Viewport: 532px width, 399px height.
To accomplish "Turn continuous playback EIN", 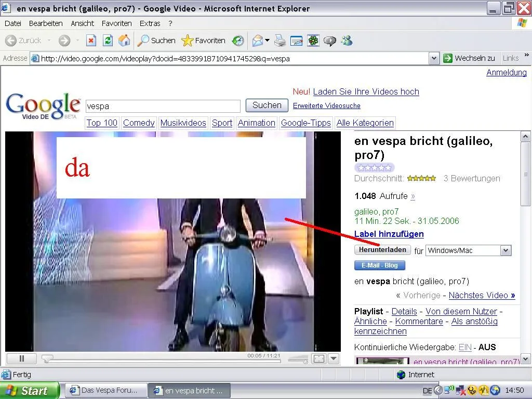I will (x=465, y=348).
